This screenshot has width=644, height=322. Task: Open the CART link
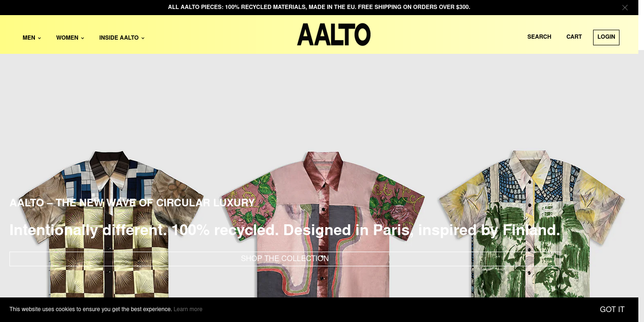(x=574, y=37)
